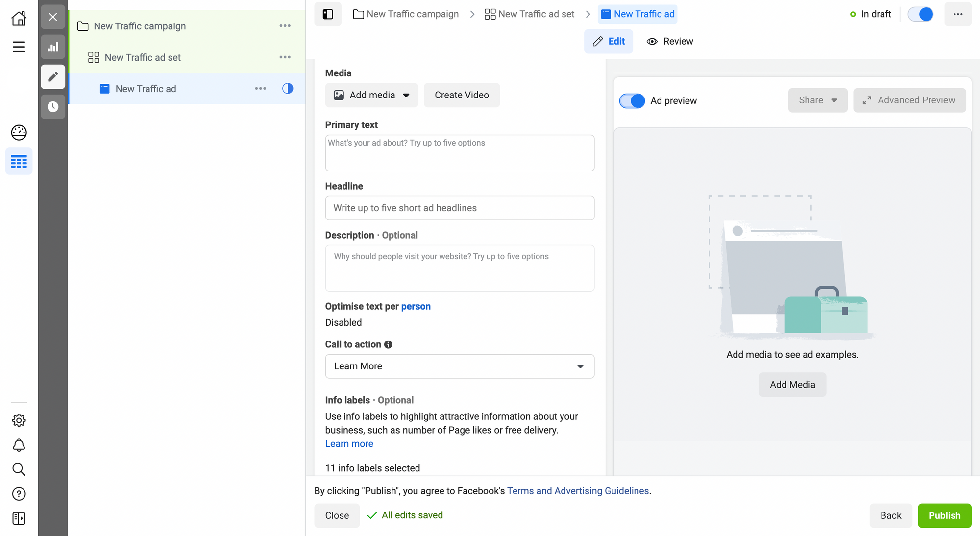Click the blue ad icon in tree
Image resolution: width=980 pixels, height=536 pixels.
[x=104, y=89]
